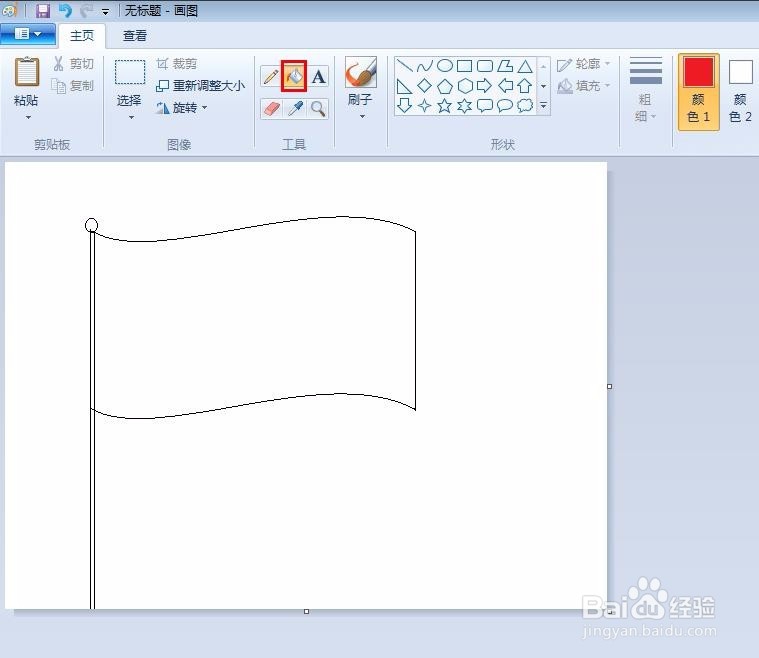Viewport: 759px width, 658px height.
Task: Choose the Triangle shape
Action: (x=525, y=66)
